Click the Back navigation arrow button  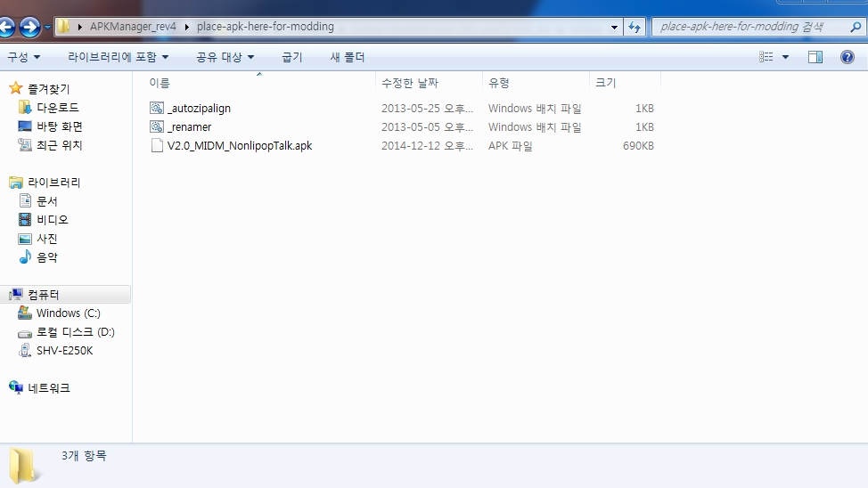[x=8, y=27]
